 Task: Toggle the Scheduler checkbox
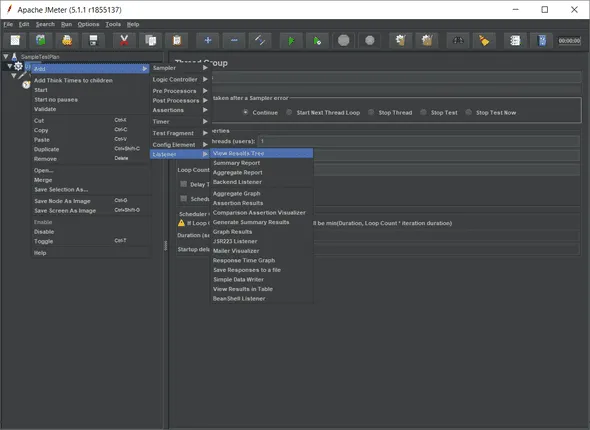point(184,198)
